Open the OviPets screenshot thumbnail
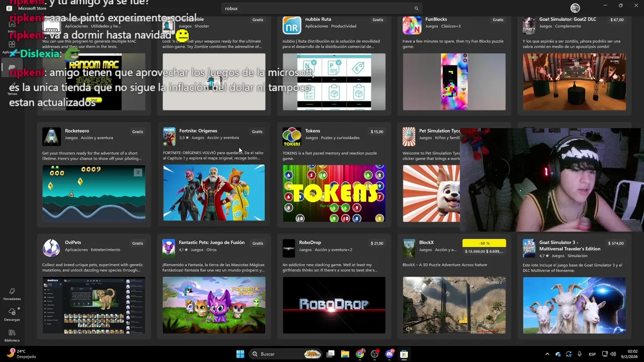Screen dimensions: 644x362 [94, 305]
